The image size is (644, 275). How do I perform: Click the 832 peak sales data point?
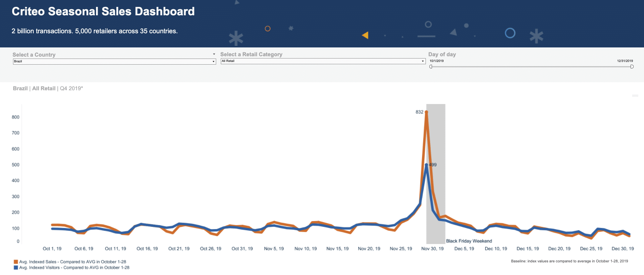[x=426, y=112]
